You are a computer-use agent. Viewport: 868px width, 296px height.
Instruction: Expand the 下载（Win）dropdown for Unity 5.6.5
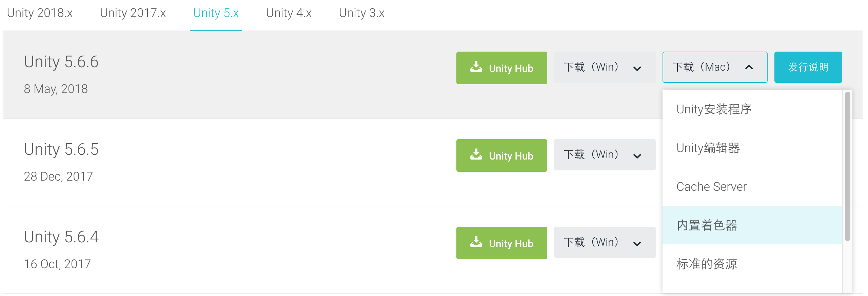click(604, 155)
